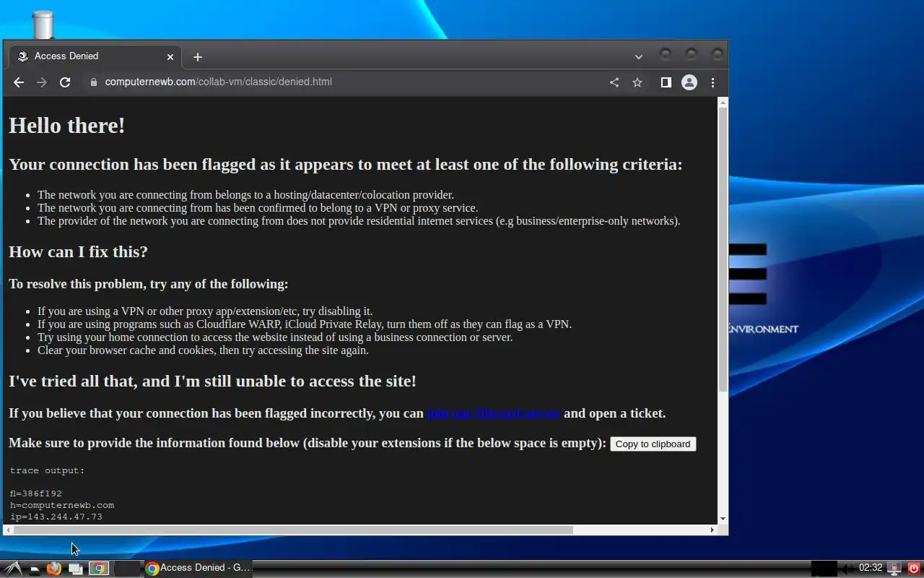Image resolution: width=924 pixels, height=578 pixels.
Task: Click the scroll up arrow
Action: click(723, 103)
